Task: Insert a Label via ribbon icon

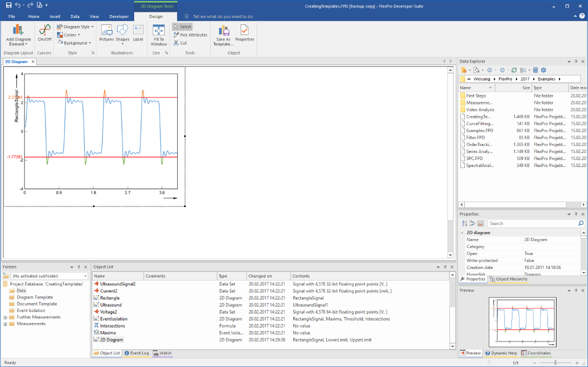Action: [x=138, y=32]
